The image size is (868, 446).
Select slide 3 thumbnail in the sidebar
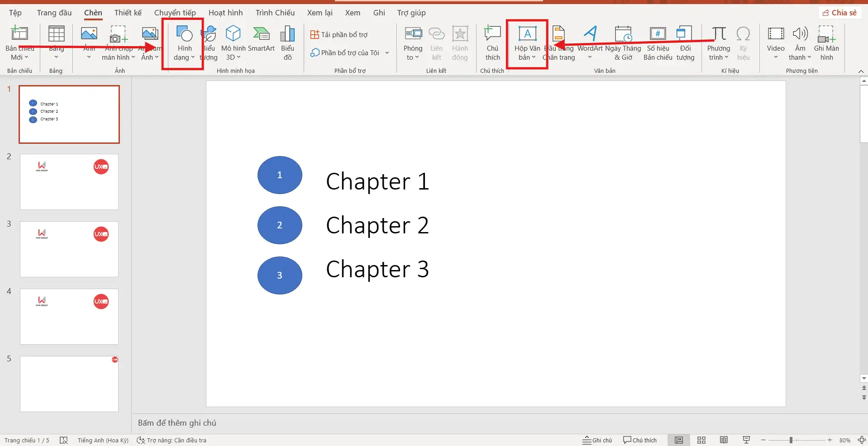[x=69, y=249]
